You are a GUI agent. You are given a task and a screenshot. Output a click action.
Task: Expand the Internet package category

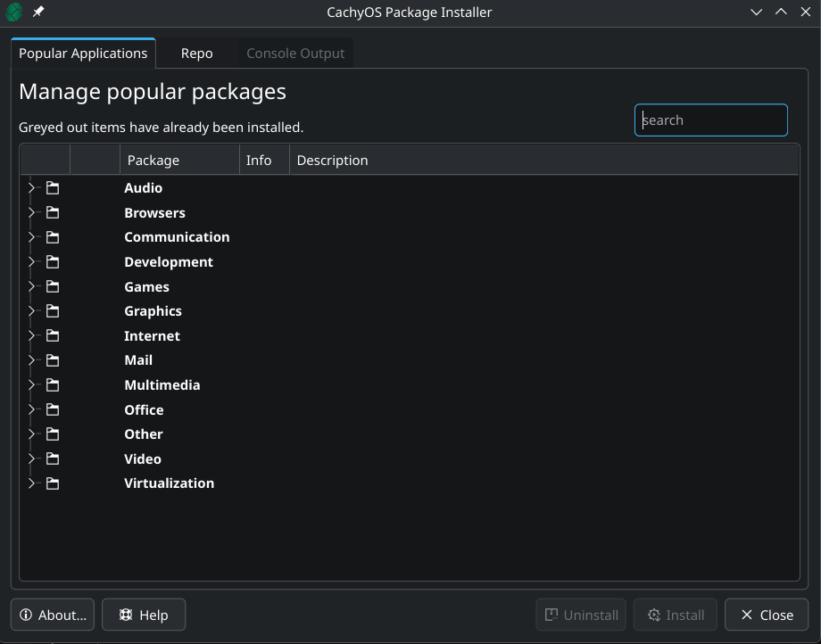pyautogui.click(x=31, y=335)
